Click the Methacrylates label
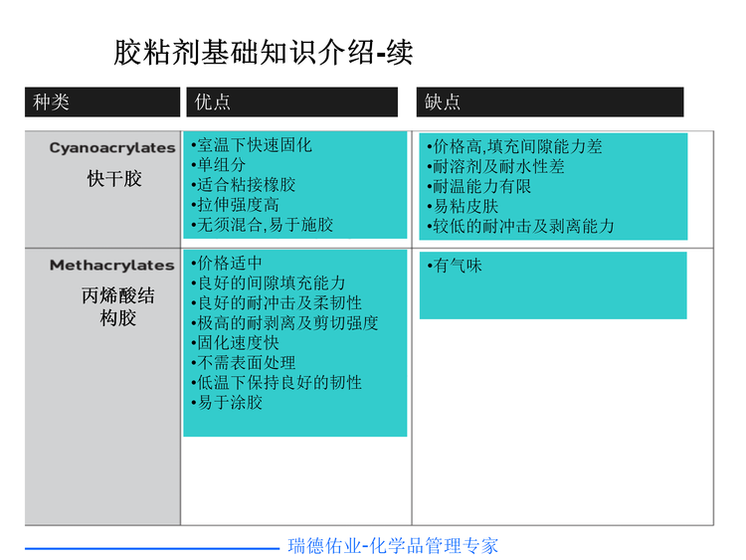This screenshot has width=746, height=560. 112,266
